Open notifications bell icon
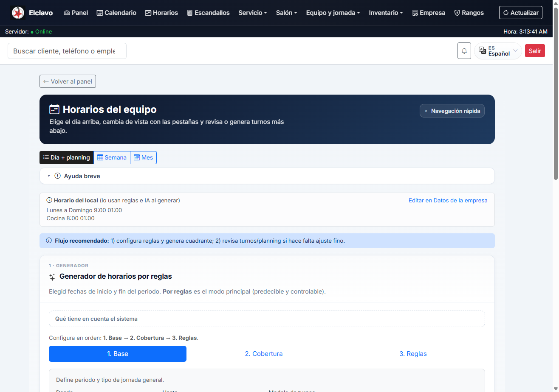 click(x=464, y=51)
